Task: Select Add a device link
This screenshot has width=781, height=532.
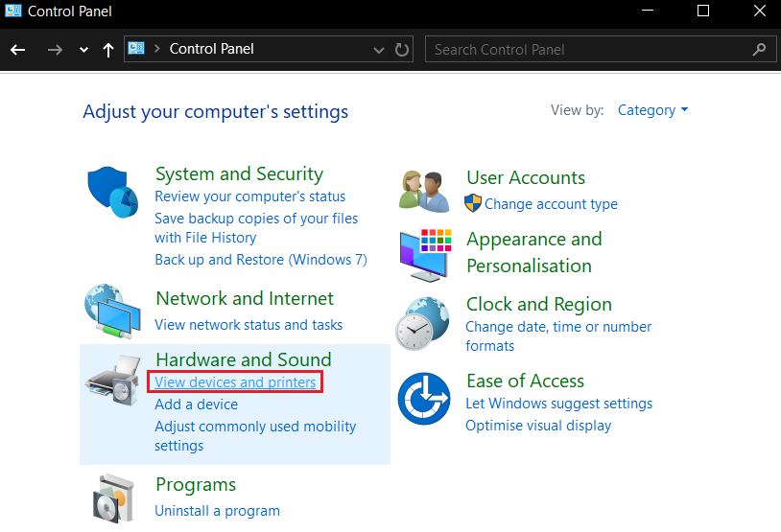Action: tap(197, 405)
